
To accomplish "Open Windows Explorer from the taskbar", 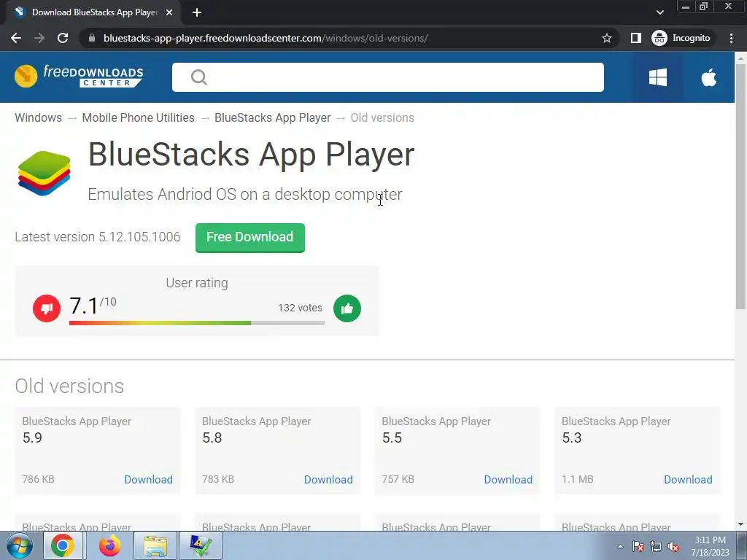I will coord(155,545).
